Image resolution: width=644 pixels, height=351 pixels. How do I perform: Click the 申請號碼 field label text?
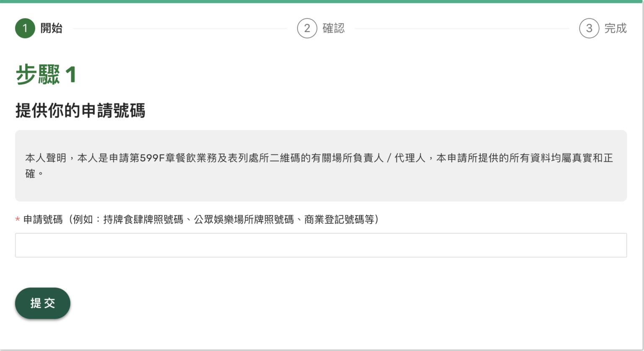tap(43, 219)
